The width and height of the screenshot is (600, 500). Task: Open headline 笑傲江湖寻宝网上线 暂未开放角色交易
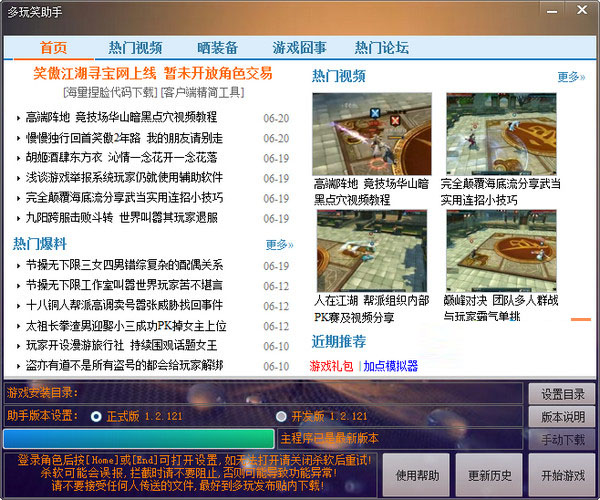pyautogui.click(x=153, y=73)
